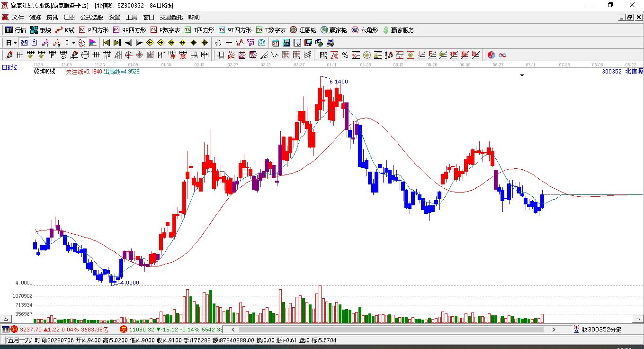This screenshot has height=349, width=644.
Task: Open the T四方形 tool
Action: coord(199,30)
